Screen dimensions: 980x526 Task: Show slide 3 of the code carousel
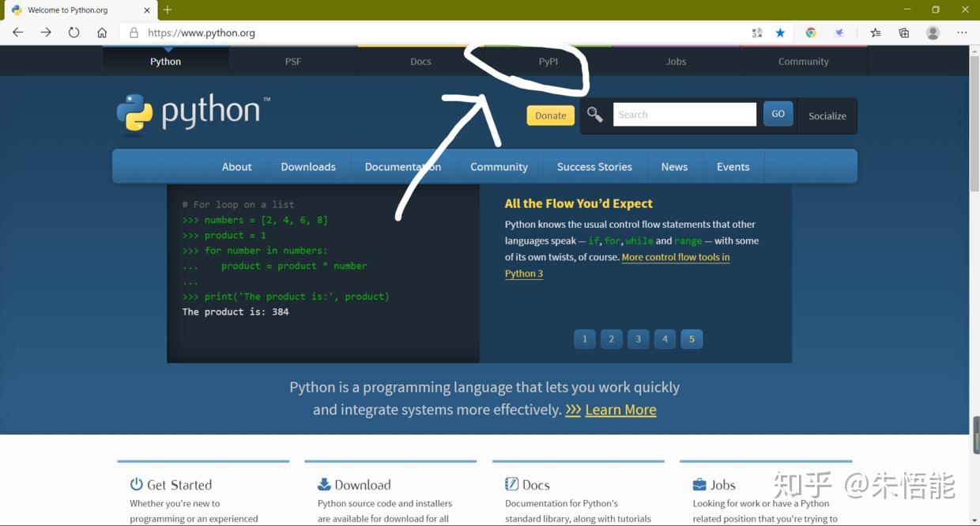coord(638,339)
